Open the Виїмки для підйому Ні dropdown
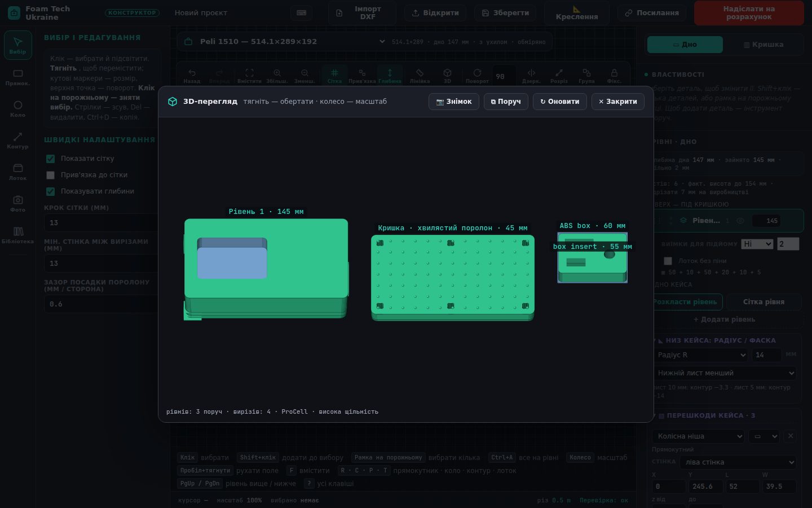This screenshot has width=812, height=508. tap(757, 244)
